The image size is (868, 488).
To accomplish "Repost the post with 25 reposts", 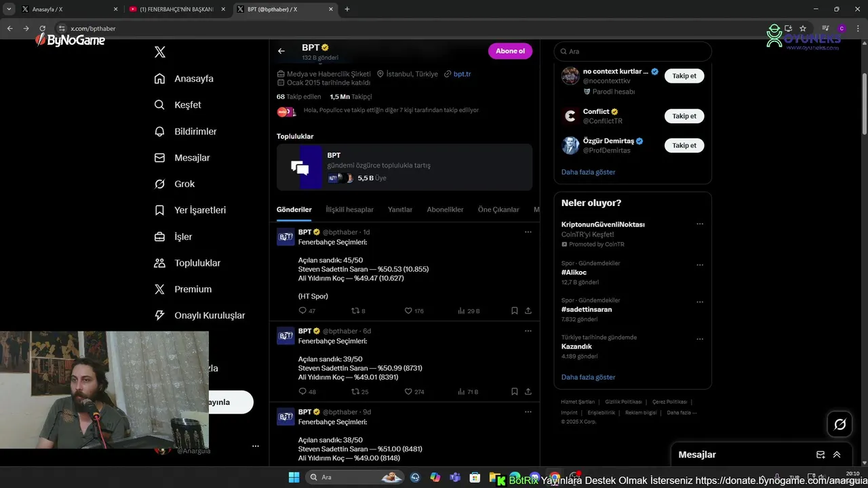I will point(355,392).
